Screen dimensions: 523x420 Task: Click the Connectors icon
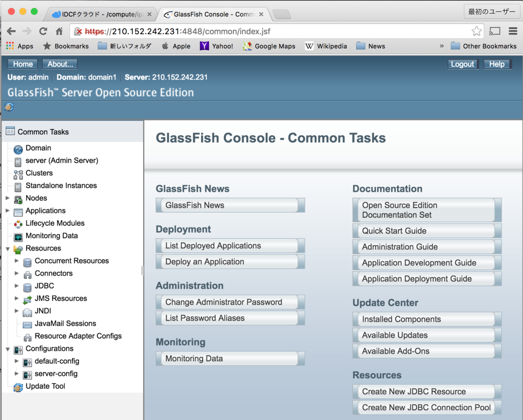[28, 275]
